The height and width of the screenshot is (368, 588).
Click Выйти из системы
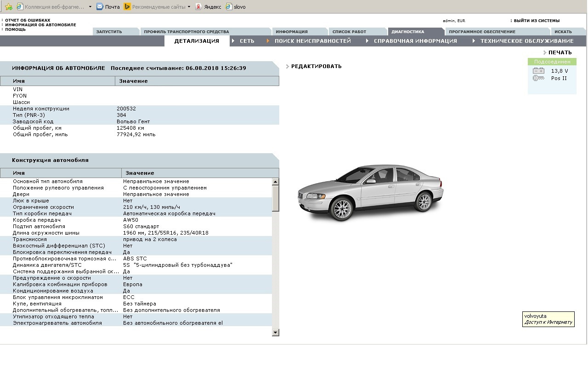(x=537, y=21)
